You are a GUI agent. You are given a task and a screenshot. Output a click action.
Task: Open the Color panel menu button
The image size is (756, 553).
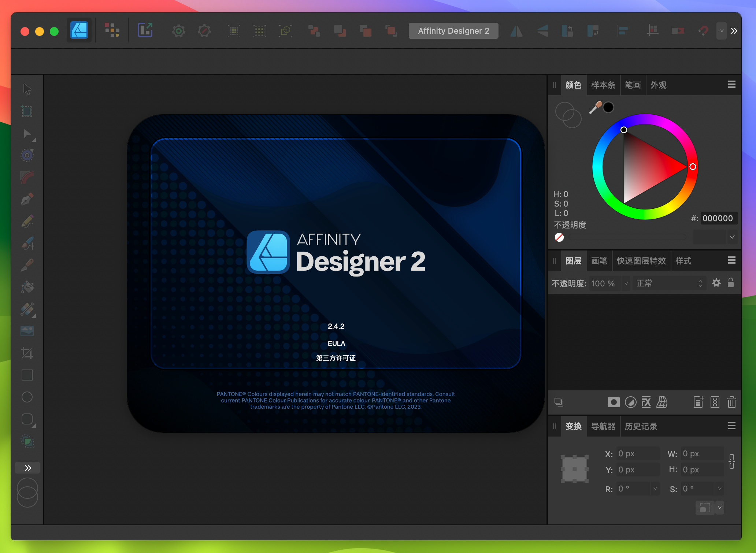click(x=731, y=85)
